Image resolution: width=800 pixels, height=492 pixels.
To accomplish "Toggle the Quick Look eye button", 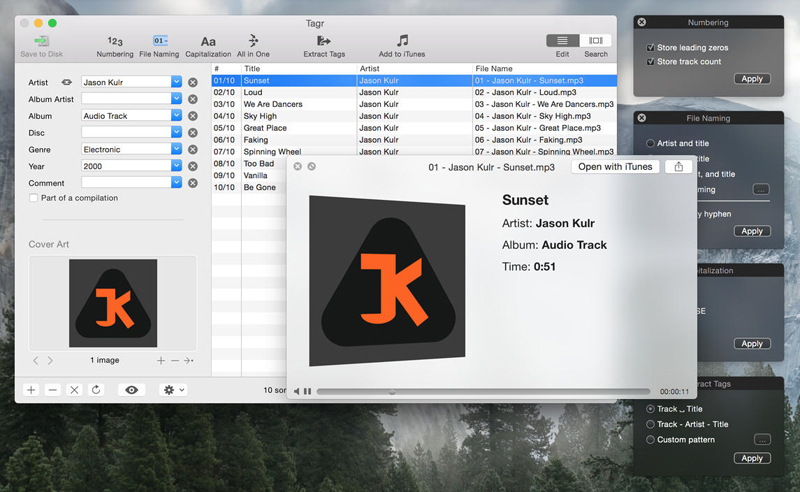I will pos(132,390).
